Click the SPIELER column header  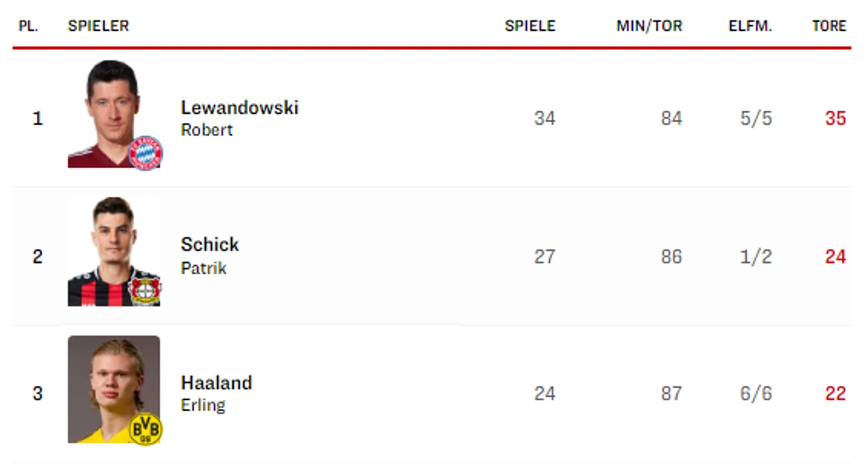coord(99,26)
